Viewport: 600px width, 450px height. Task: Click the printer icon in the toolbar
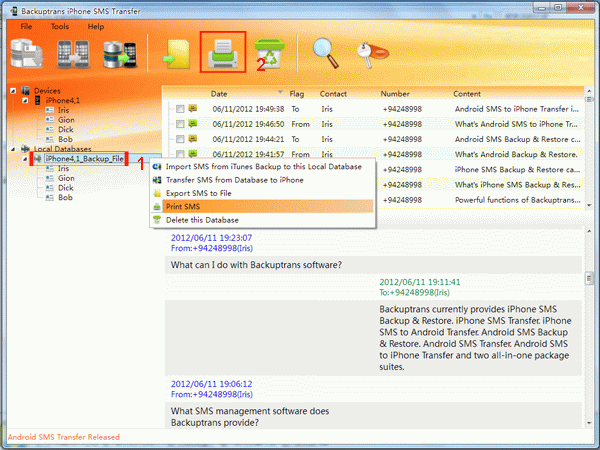tap(223, 53)
